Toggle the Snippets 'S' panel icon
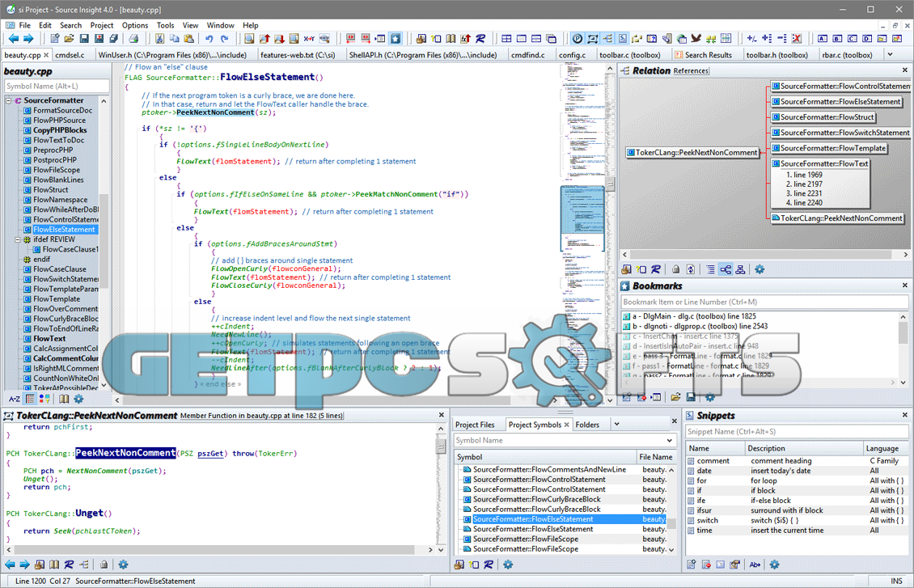Image resolution: width=914 pixels, height=588 pixels. [623, 39]
